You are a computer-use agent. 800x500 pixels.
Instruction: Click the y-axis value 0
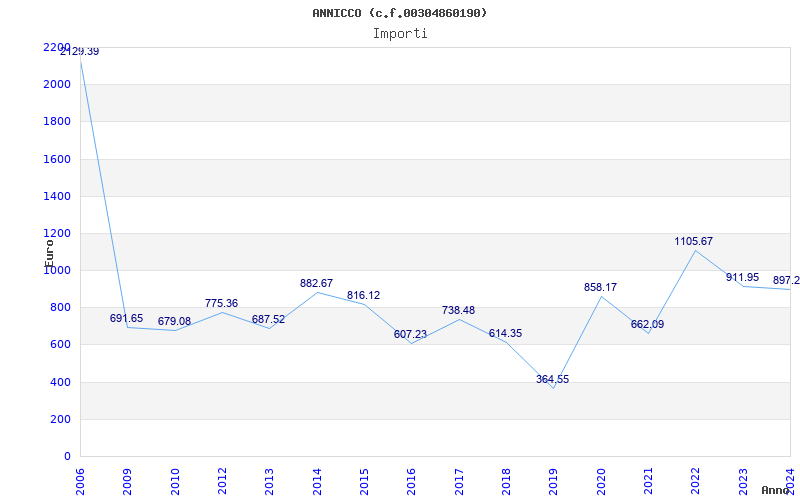(x=67, y=457)
